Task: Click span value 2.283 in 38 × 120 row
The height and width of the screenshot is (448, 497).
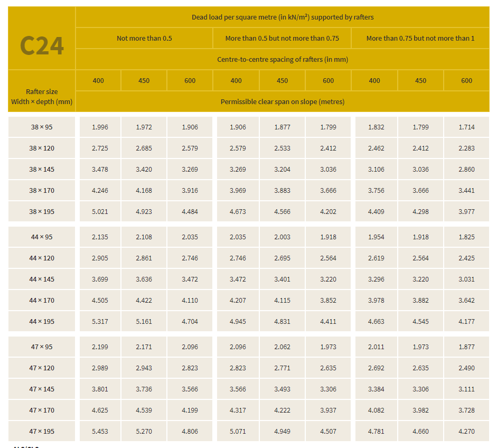Action: click(466, 148)
